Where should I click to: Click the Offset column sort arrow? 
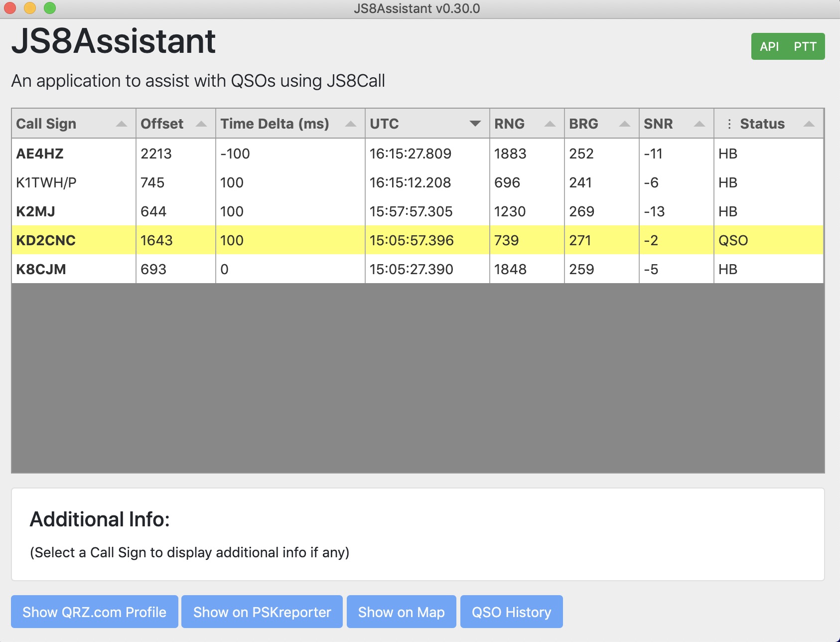click(x=201, y=124)
